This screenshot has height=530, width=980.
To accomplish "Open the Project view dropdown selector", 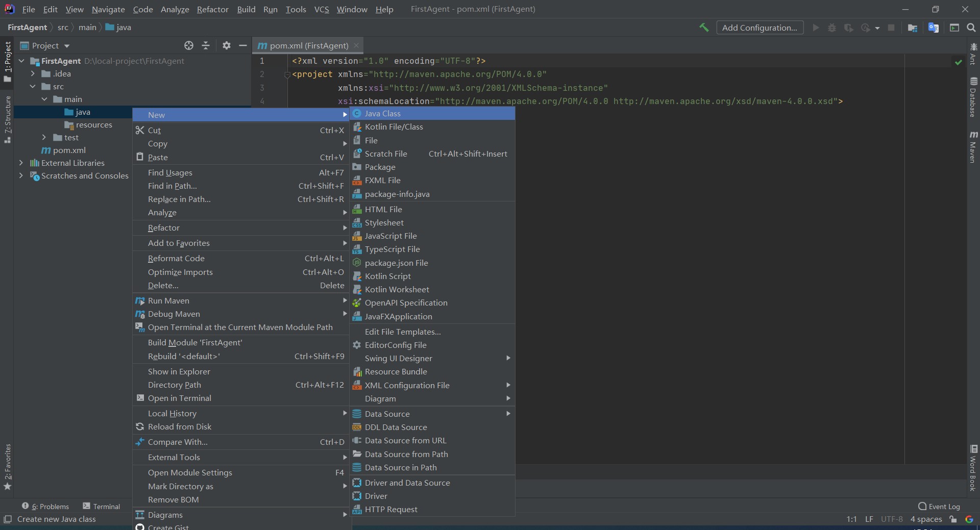I will point(45,46).
